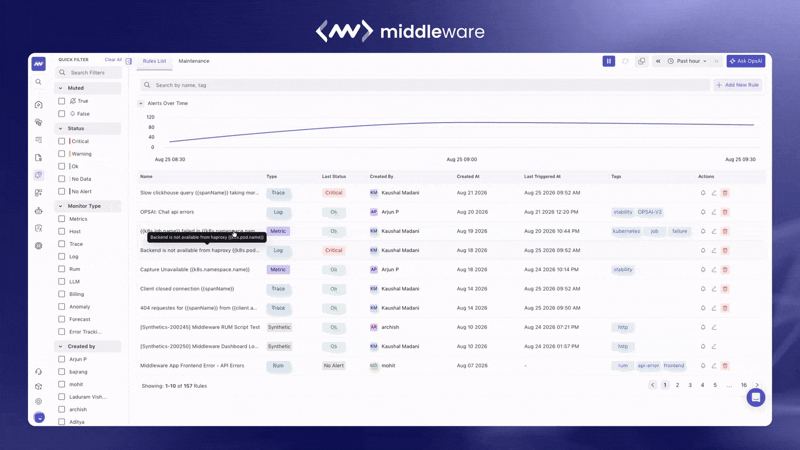Open the chat support bubble
This screenshot has width=800, height=450.
756,397
